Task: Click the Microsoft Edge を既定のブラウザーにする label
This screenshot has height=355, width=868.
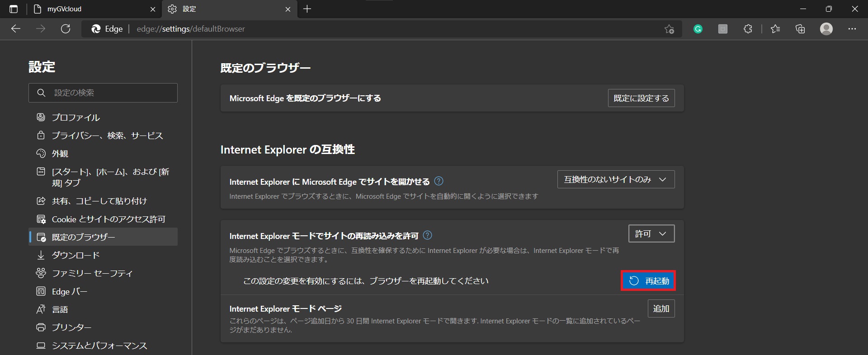Action: (305, 98)
